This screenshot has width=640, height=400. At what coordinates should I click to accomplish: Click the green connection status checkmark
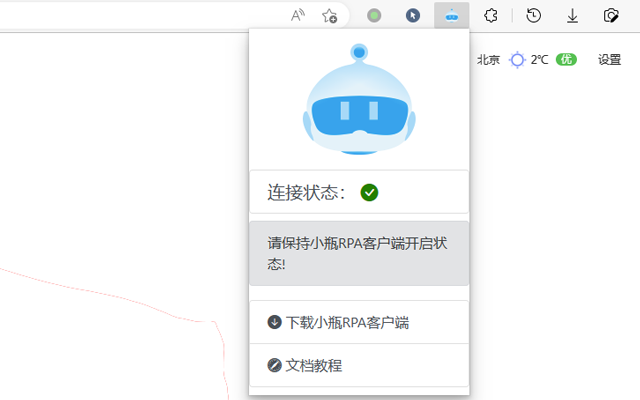[x=369, y=192]
